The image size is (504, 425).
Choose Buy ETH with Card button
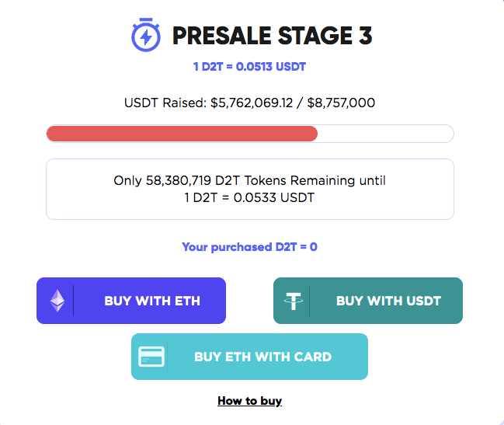click(249, 357)
